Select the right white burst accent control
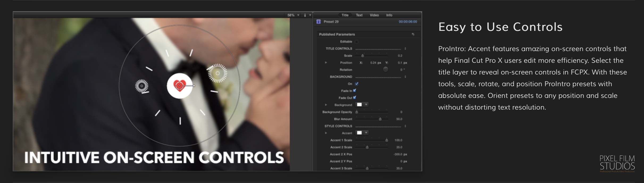Viewport: 644px width, 183px height. tap(218, 73)
